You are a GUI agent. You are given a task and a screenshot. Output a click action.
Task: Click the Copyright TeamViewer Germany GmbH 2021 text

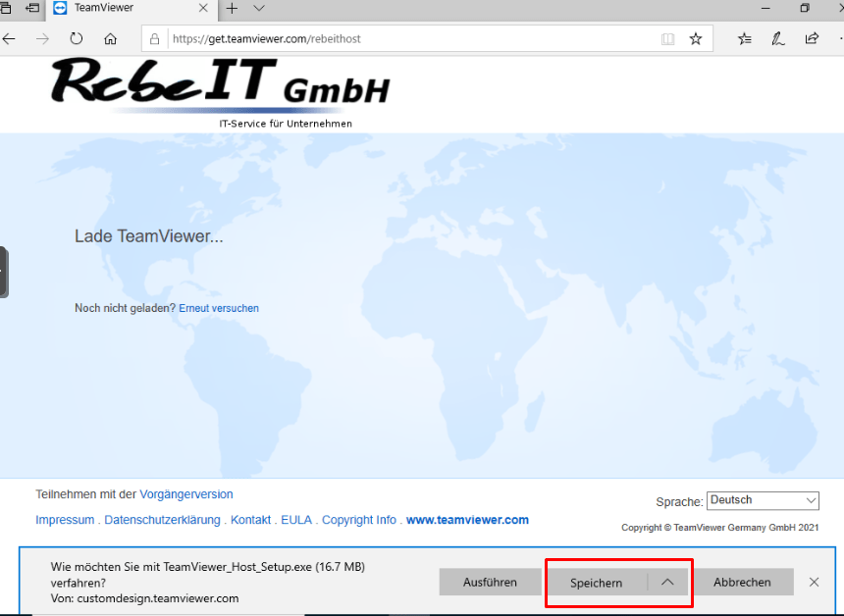coord(720,528)
